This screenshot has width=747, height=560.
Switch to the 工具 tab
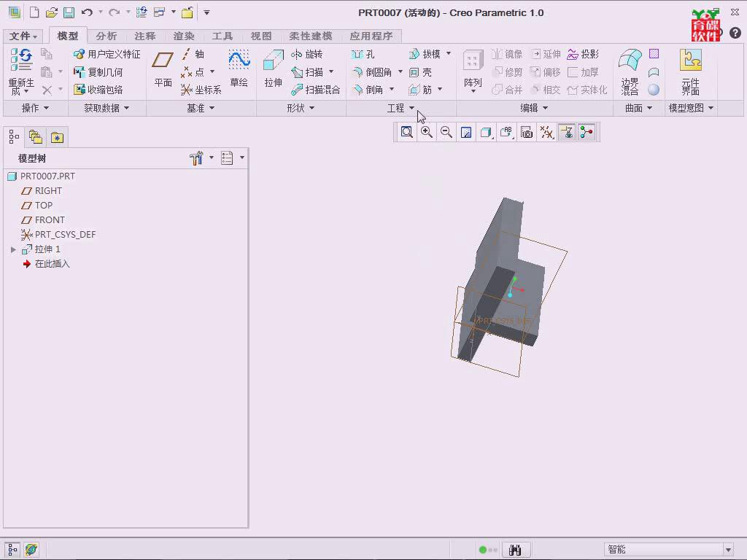tap(222, 36)
